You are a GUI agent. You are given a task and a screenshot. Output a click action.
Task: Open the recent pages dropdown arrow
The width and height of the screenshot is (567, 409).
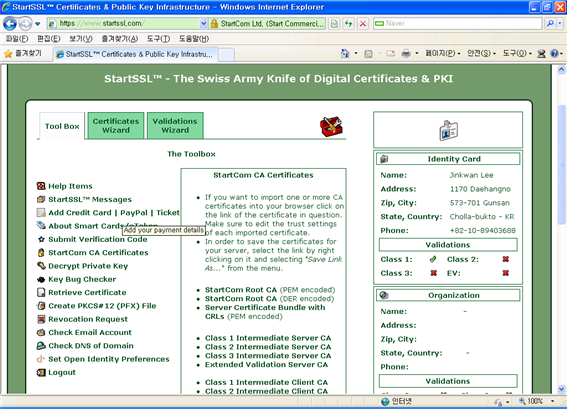pyautogui.click(x=37, y=24)
